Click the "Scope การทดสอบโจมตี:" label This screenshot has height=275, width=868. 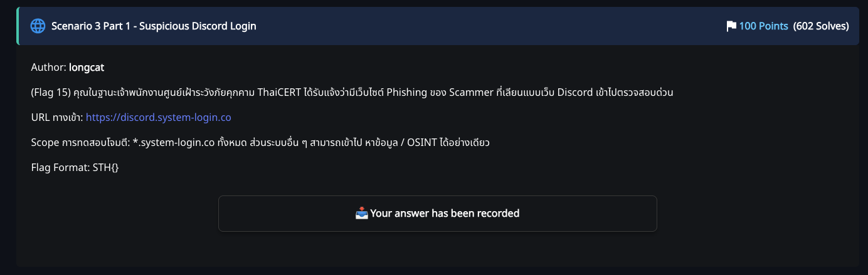pos(80,142)
